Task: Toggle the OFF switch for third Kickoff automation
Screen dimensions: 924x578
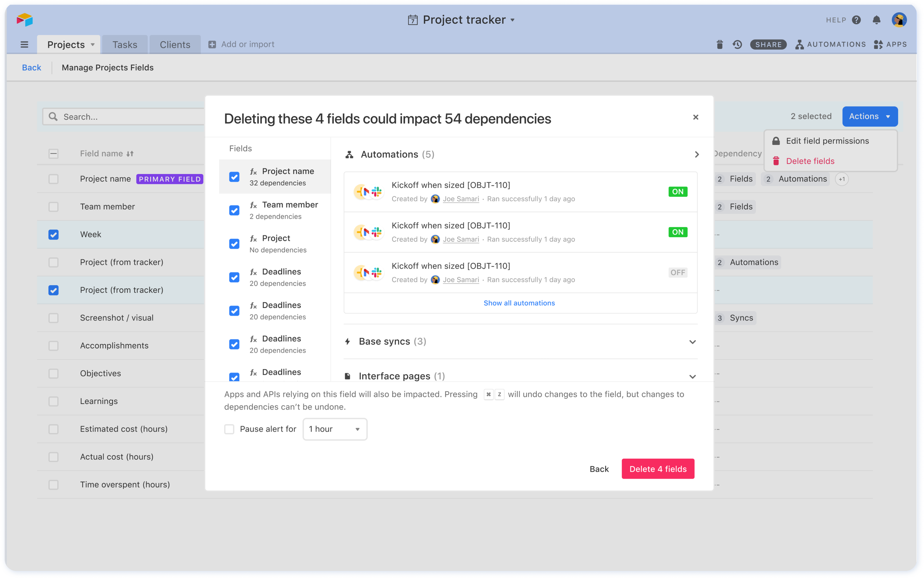Action: (x=678, y=272)
